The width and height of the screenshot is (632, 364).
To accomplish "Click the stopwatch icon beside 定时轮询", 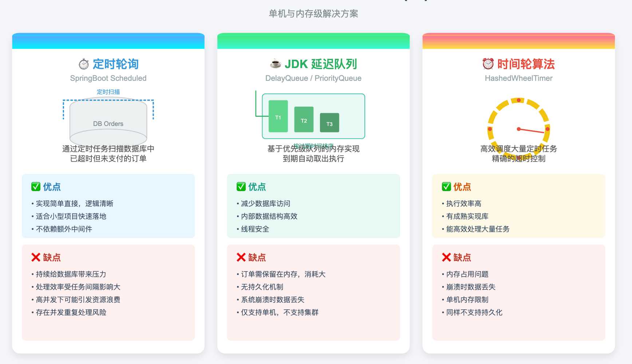I will pos(84,64).
